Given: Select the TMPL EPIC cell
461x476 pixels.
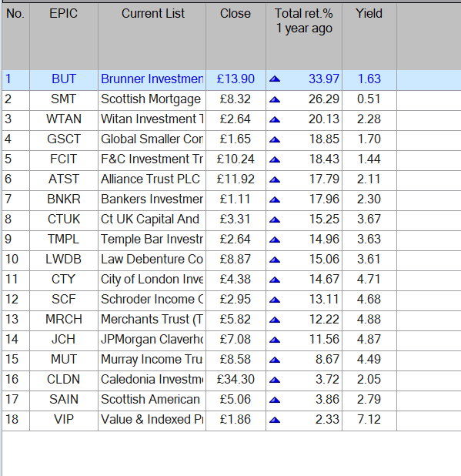Looking at the screenshot, I should tap(64, 240).
